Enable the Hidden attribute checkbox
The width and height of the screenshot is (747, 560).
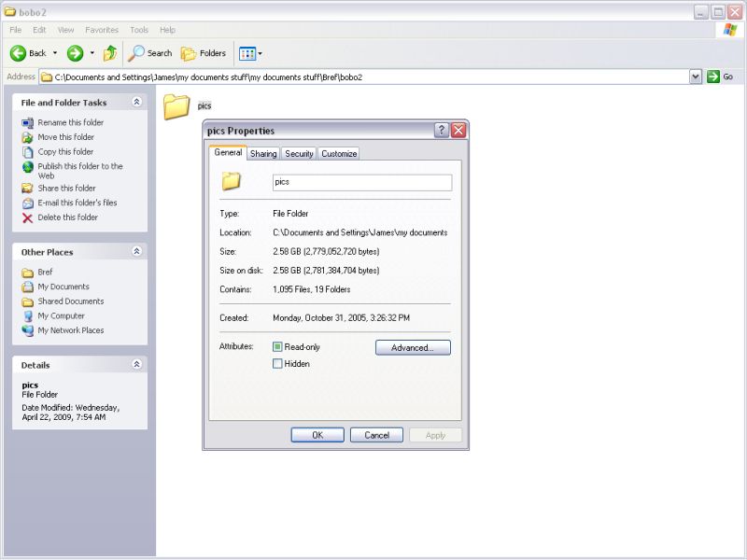click(x=277, y=363)
